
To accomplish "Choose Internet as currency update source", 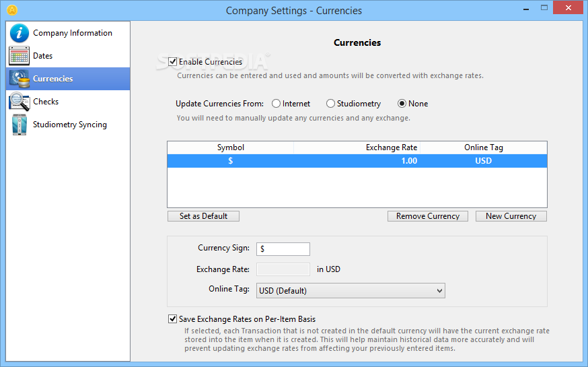I will click(276, 104).
